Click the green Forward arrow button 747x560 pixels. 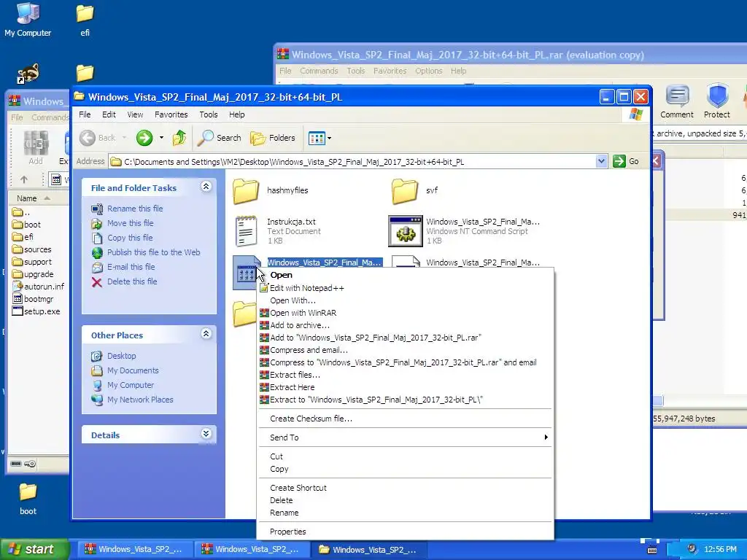[x=144, y=138]
